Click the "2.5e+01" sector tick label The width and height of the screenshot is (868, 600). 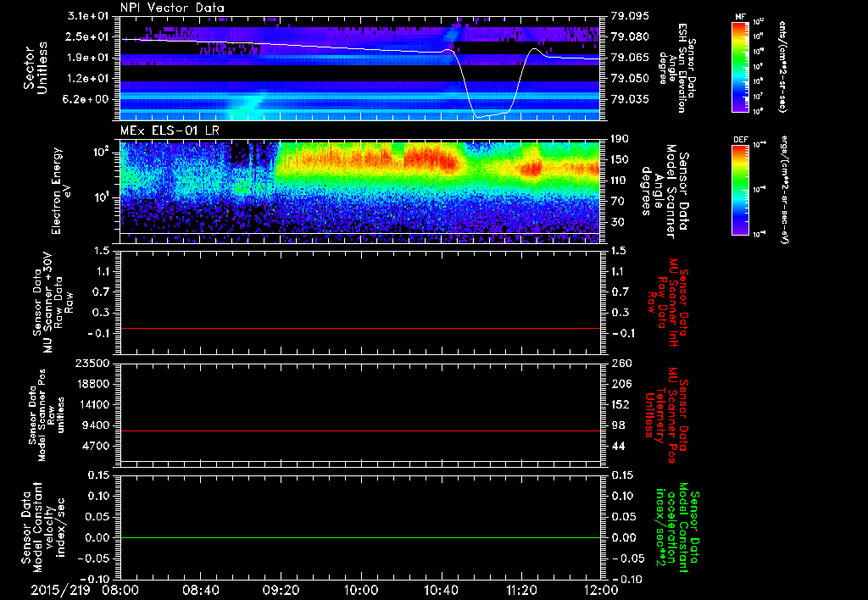87,36
